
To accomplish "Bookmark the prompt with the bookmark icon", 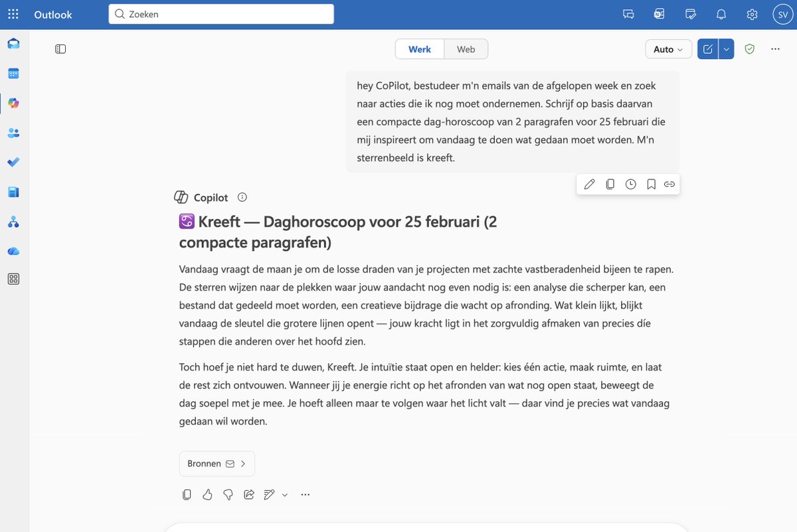I will [651, 184].
